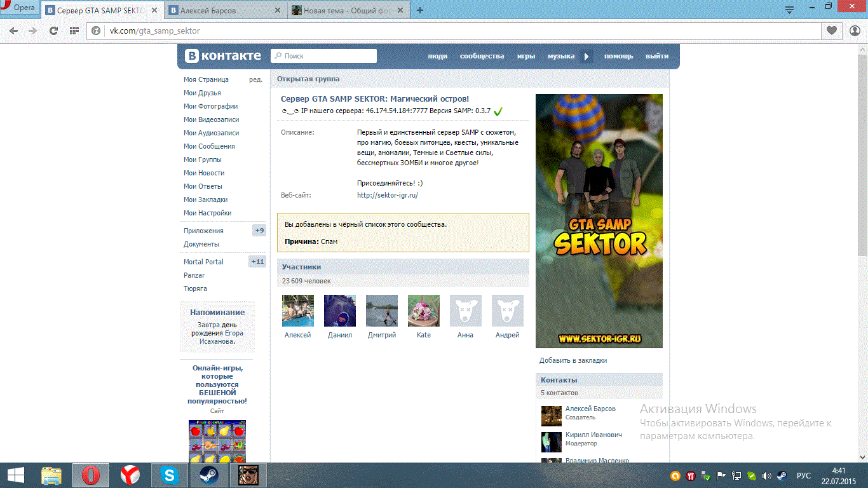Click the site info globe icon in address bar
Screen dimensions: 868x488
coord(97,30)
